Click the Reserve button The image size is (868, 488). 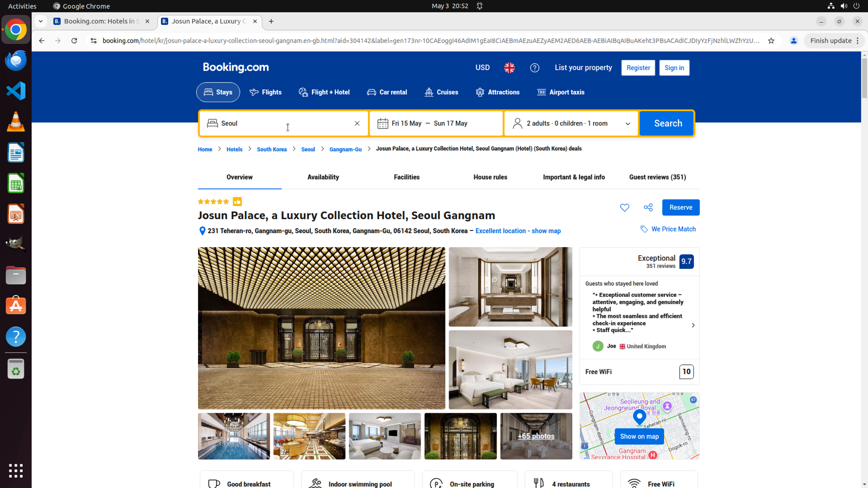tap(681, 208)
